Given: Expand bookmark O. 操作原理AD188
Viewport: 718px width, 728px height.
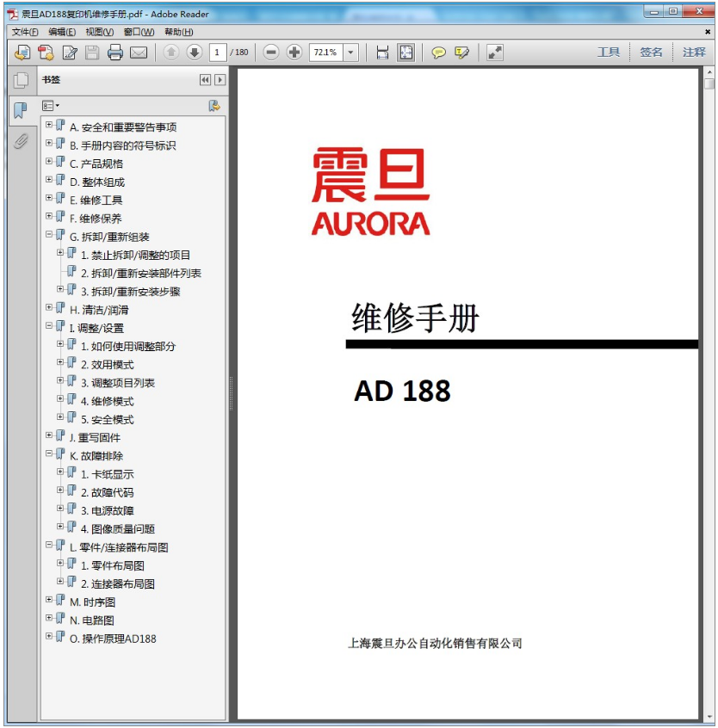Looking at the screenshot, I should click(49, 636).
